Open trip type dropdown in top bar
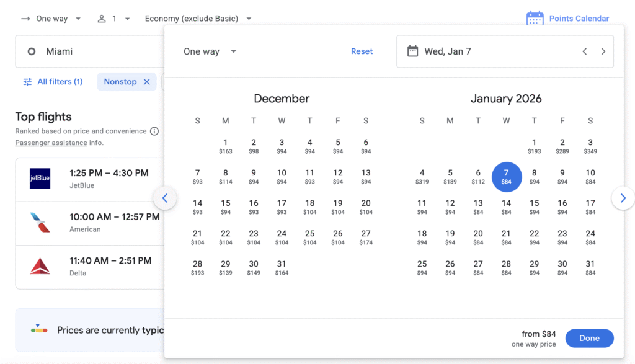635x364 pixels. coord(51,19)
